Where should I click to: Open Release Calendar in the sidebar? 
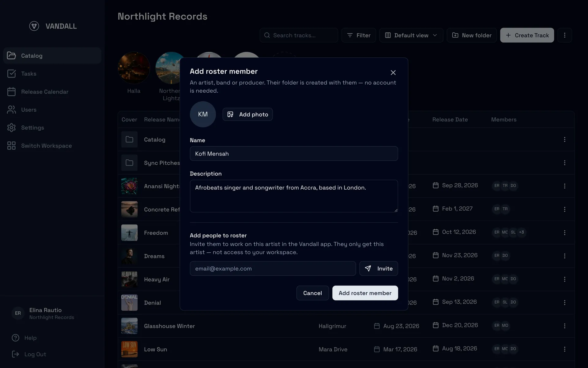point(52,92)
